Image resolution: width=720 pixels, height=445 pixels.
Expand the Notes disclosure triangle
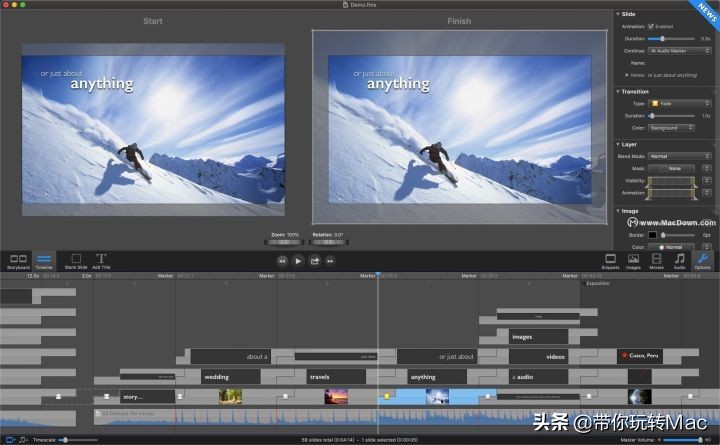pyautogui.click(x=627, y=75)
